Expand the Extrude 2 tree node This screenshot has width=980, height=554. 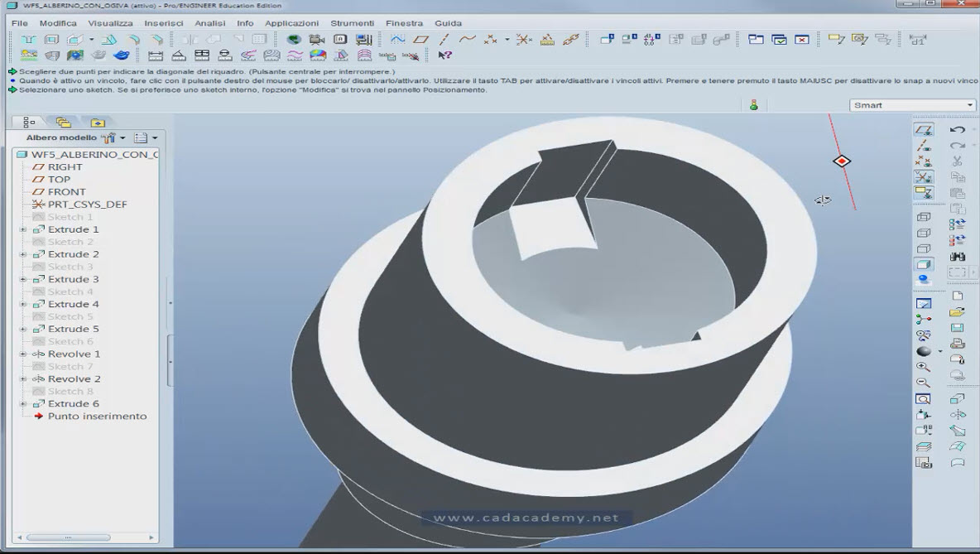coord(23,254)
